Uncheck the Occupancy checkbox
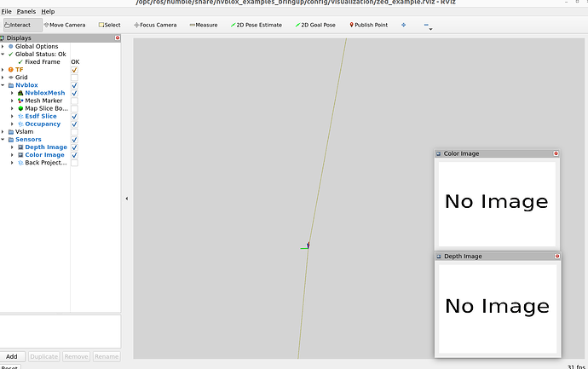This screenshot has width=588, height=369. (x=74, y=124)
